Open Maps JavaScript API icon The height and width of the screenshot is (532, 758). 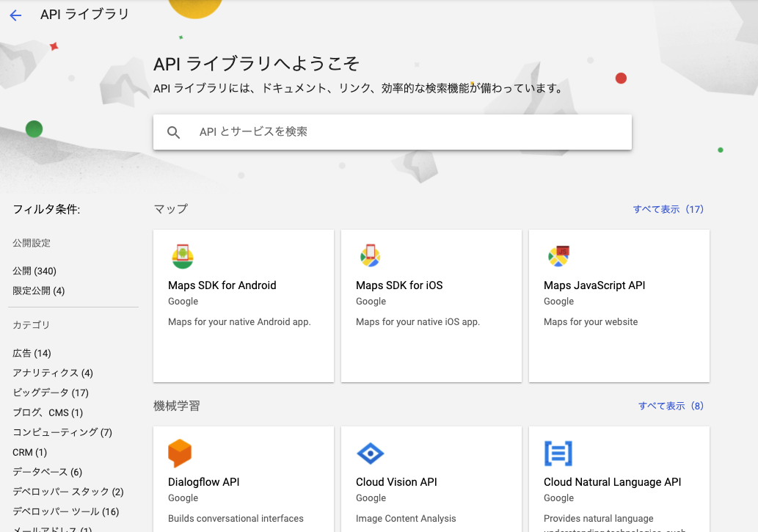tap(558, 256)
